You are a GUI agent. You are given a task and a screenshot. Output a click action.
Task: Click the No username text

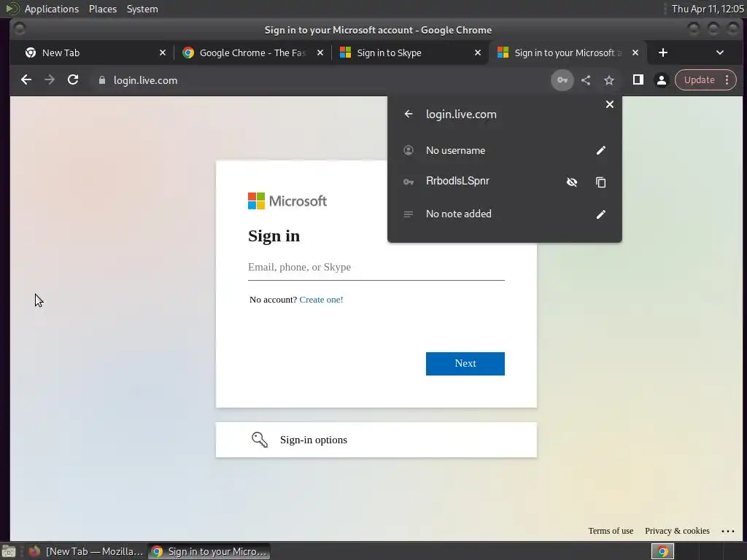point(455,150)
